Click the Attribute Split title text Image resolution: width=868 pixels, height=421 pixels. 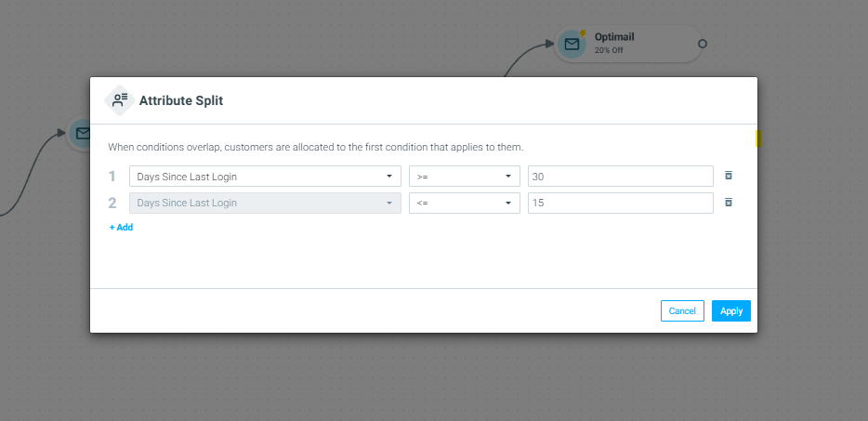(181, 100)
